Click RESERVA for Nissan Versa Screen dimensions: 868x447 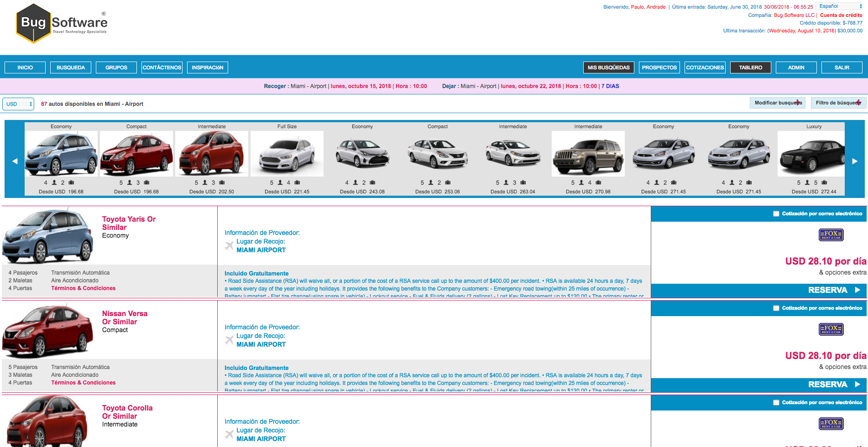coord(758,385)
